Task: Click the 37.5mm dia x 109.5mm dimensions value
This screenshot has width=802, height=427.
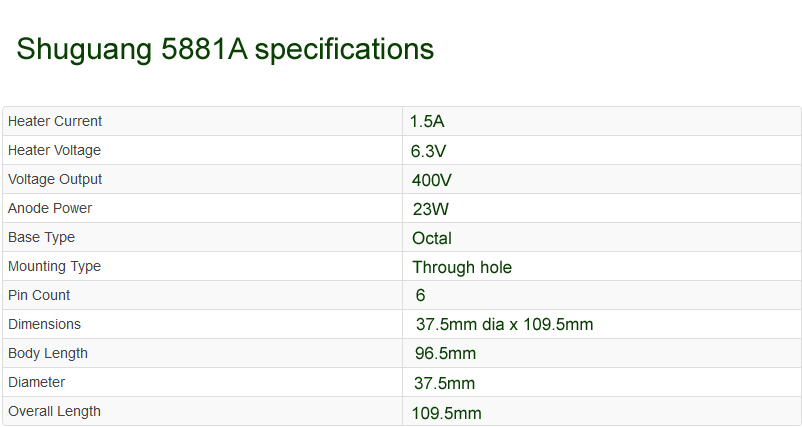Action: click(504, 324)
